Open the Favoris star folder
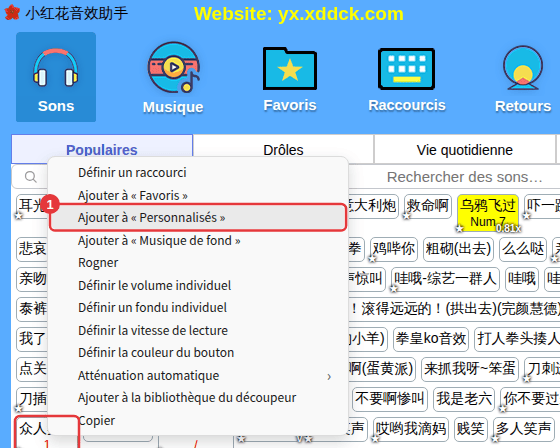 (290, 79)
